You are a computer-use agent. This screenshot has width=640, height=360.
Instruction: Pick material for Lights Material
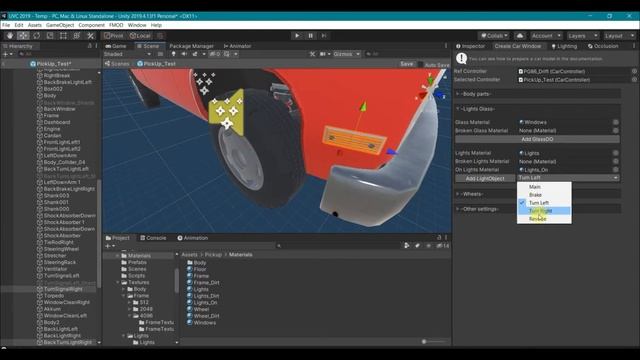pyautogui.click(x=616, y=153)
